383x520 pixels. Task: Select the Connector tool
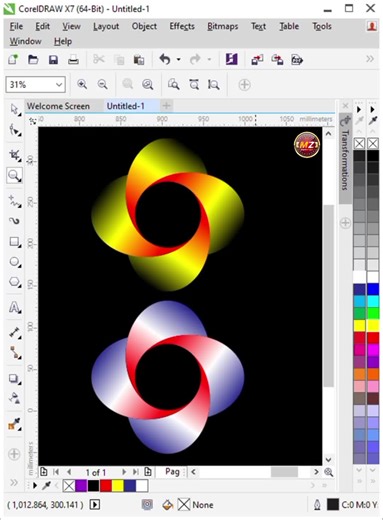pyautogui.click(x=14, y=353)
